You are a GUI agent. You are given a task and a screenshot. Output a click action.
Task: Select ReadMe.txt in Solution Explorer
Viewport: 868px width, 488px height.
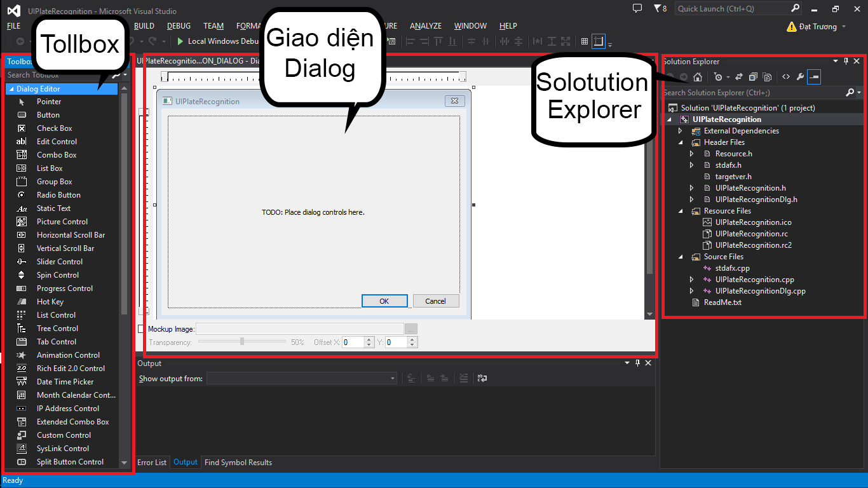click(722, 302)
